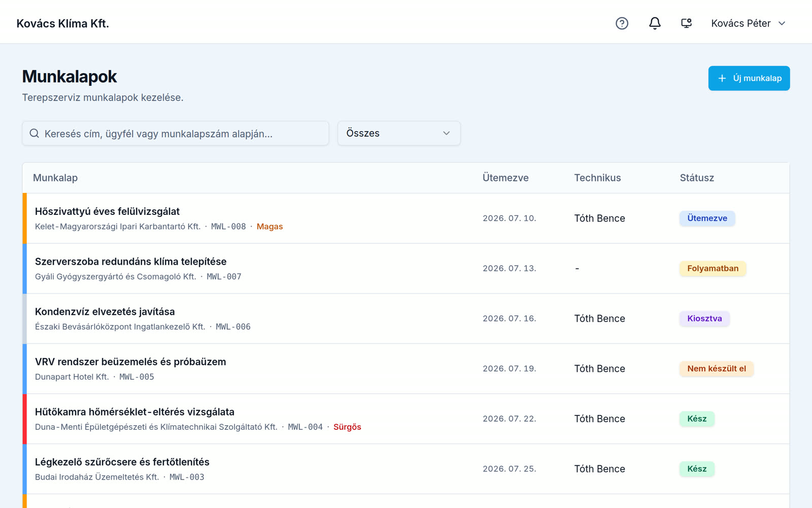The height and width of the screenshot is (508, 812).
Task: Open notifications bell icon
Action: coord(655,23)
